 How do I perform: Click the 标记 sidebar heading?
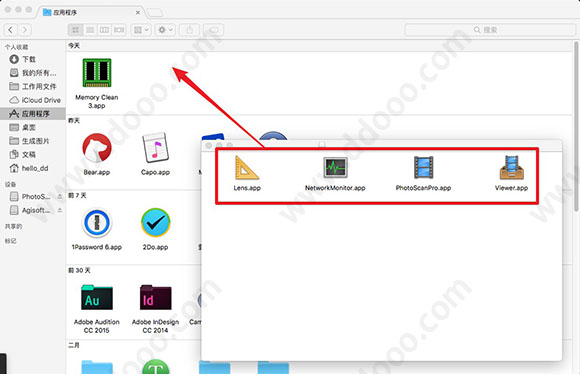coord(10,241)
